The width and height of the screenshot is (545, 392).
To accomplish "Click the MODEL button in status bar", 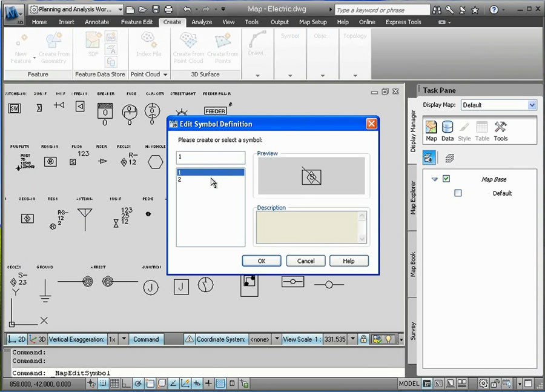I will (409, 384).
